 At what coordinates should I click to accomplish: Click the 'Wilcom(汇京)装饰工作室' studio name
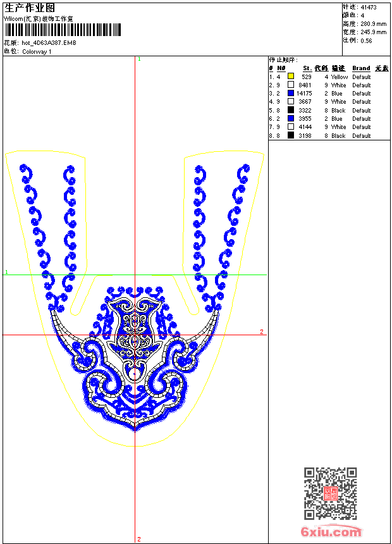[39, 19]
